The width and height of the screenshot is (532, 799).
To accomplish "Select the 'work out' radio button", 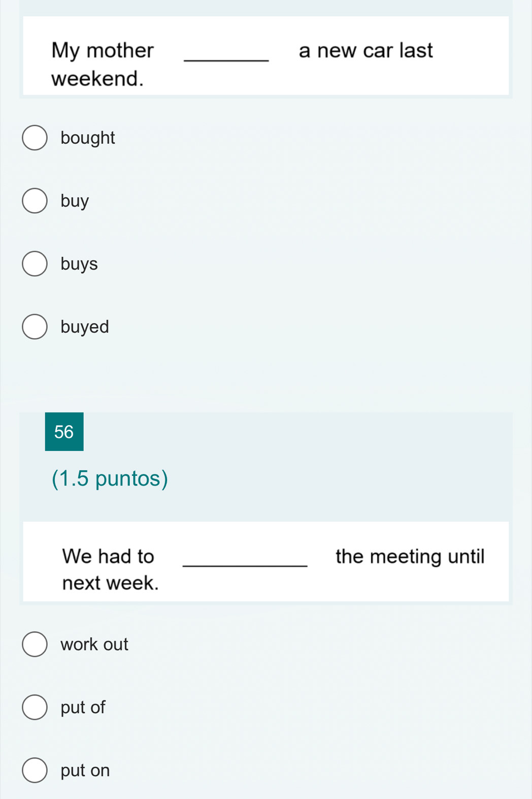I will (35, 644).
